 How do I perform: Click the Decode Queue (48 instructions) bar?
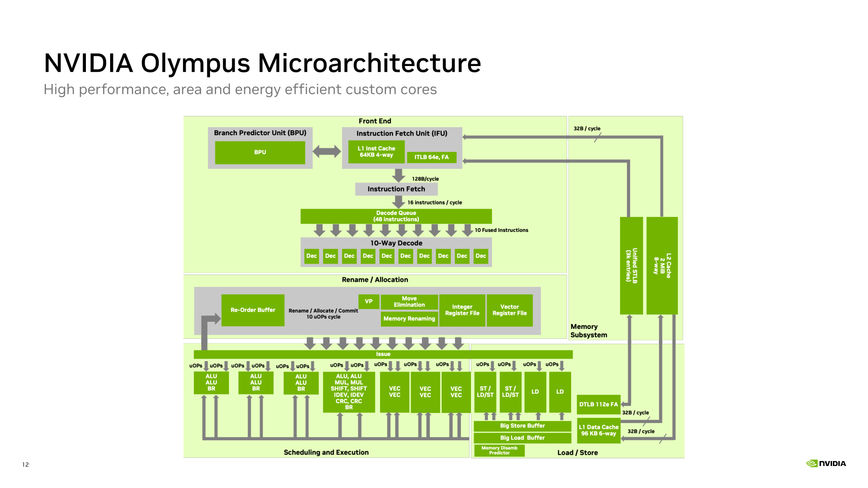click(x=396, y=216)
